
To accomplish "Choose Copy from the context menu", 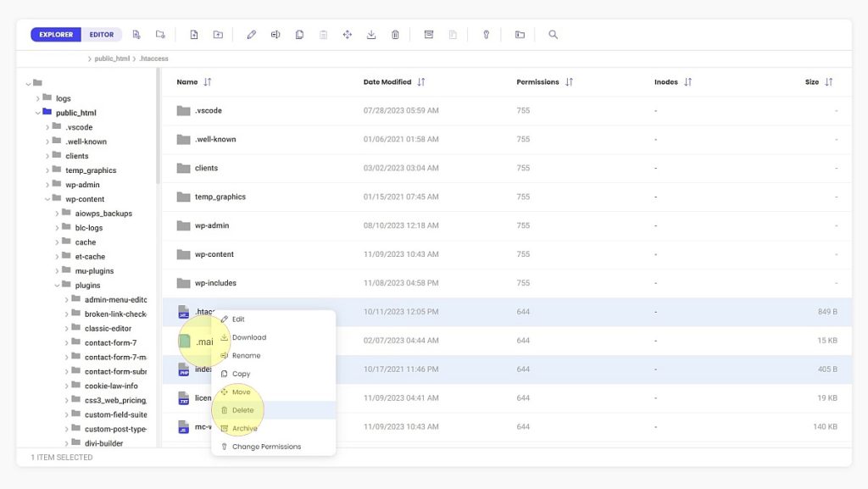I will click(274, 374).
